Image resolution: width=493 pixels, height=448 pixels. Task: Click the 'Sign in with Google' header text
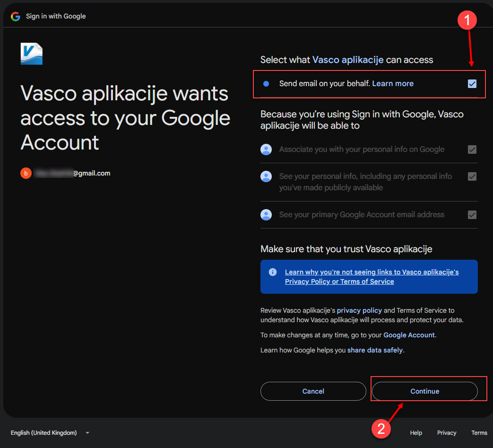56,17
